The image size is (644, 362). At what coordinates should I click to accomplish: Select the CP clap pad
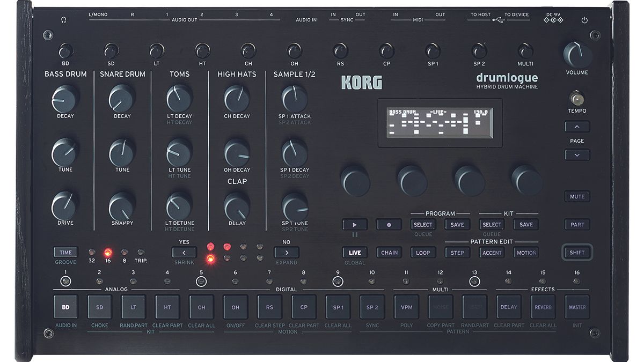tap(304, 307)
